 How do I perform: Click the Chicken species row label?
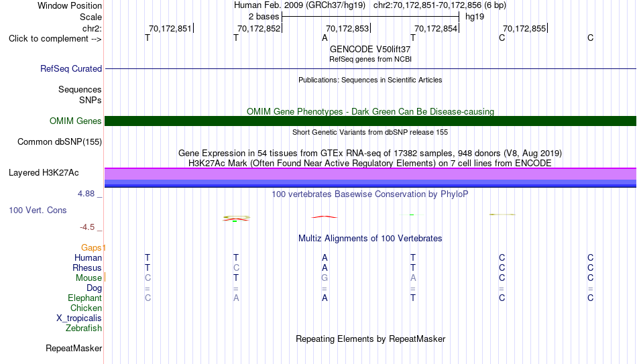point(86,308)
